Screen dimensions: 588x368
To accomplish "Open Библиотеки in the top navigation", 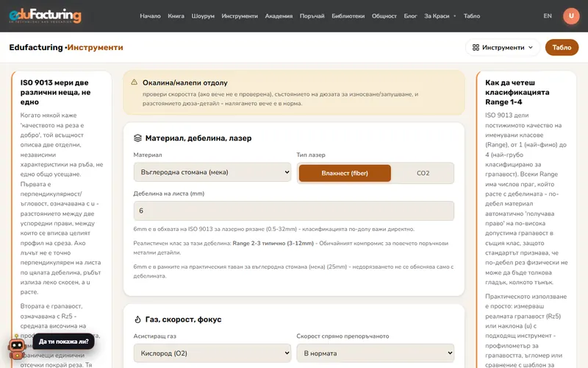I will 348,15.
